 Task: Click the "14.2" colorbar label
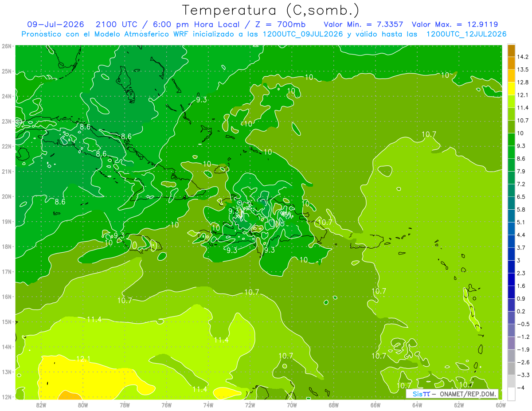click(522, 57)
